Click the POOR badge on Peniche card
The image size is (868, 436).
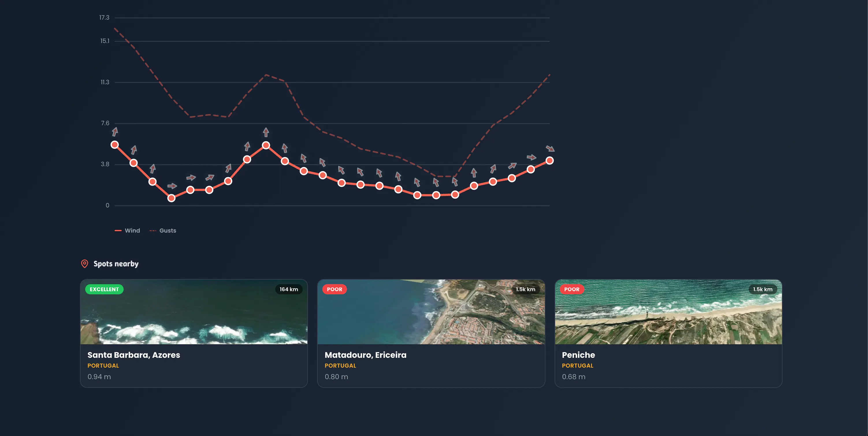571,289
